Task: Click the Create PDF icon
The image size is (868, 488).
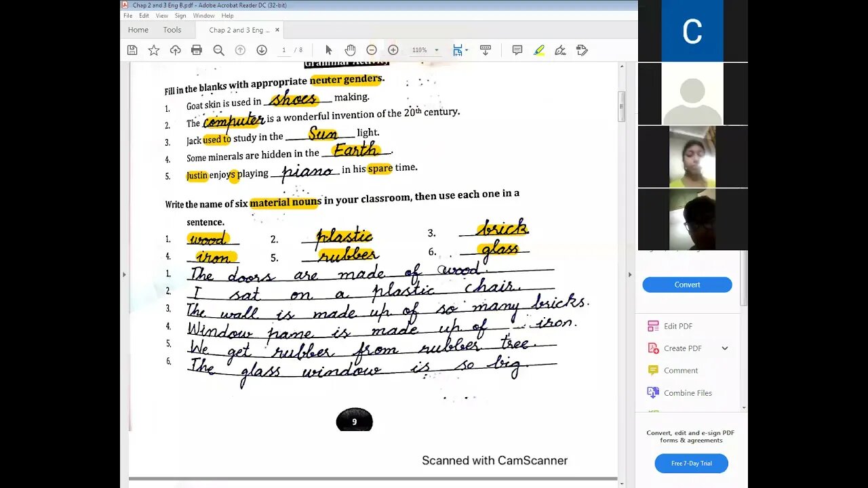Action: 653,348
